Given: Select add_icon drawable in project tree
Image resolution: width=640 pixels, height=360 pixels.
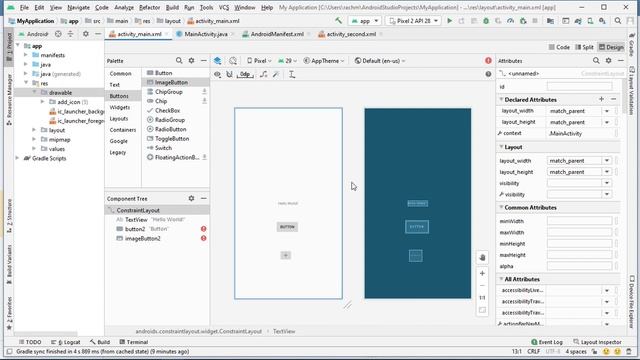Looking at the screenshot, I should [x=68, y=102].
